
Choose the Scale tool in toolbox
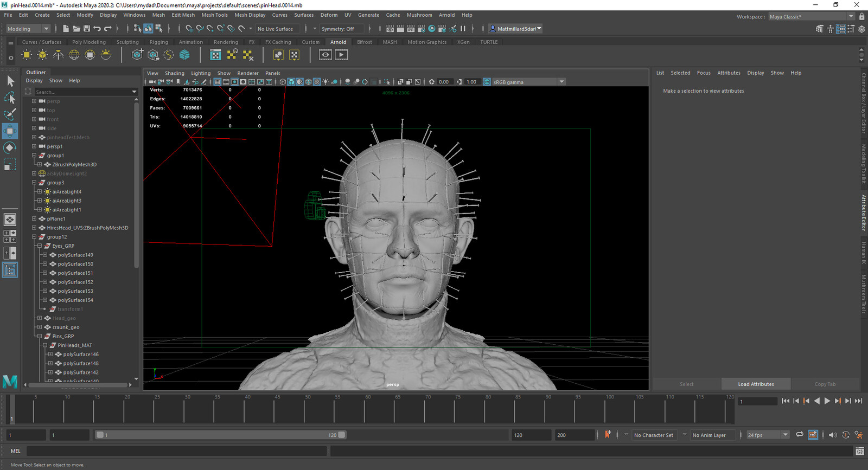(x=10, y=164)
